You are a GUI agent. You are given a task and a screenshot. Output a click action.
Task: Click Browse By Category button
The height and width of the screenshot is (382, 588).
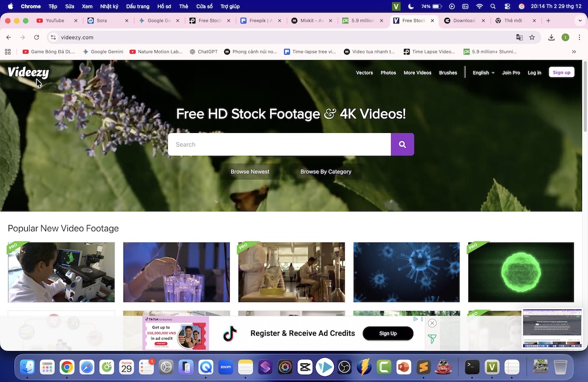(x=326, y=172)
